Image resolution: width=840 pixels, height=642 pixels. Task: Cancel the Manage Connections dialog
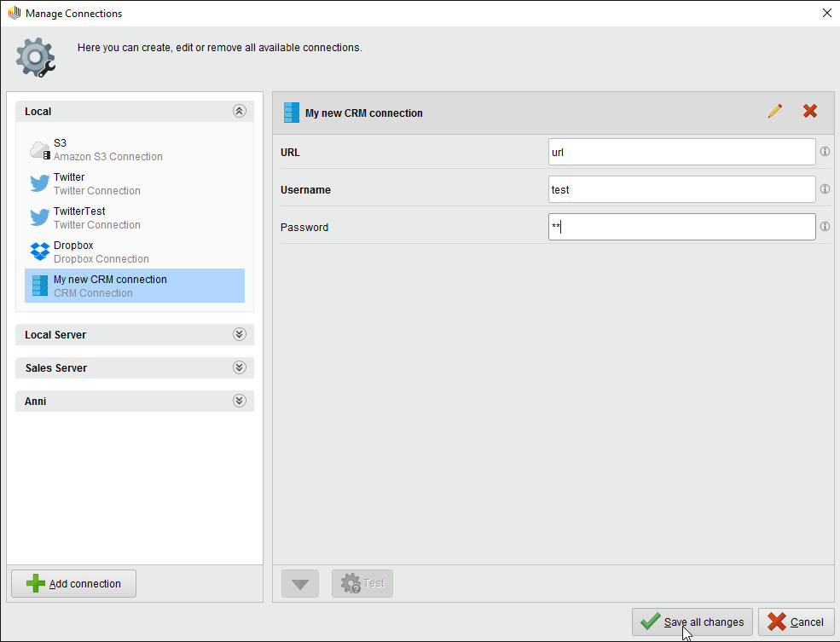click(x=797, y=622)
